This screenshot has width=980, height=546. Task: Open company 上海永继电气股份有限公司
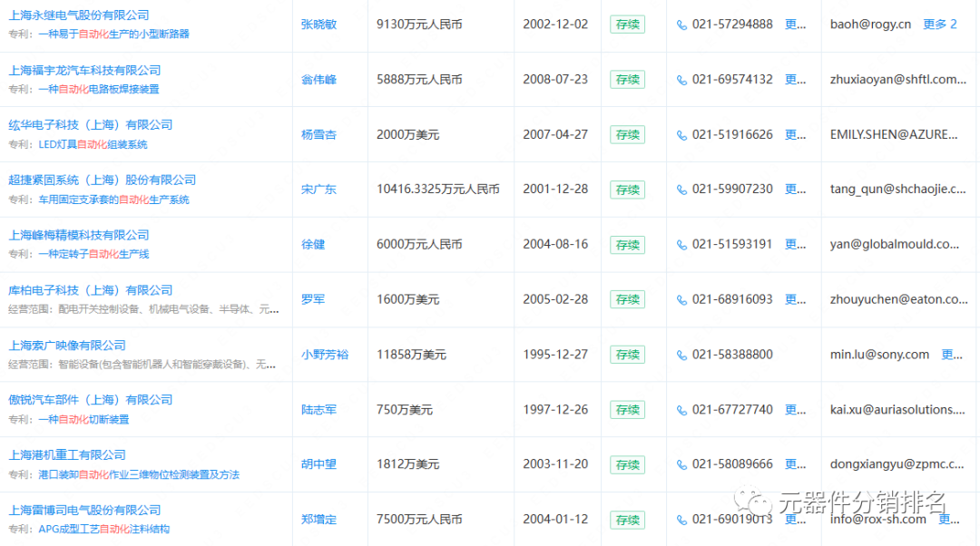coord(79,15)
